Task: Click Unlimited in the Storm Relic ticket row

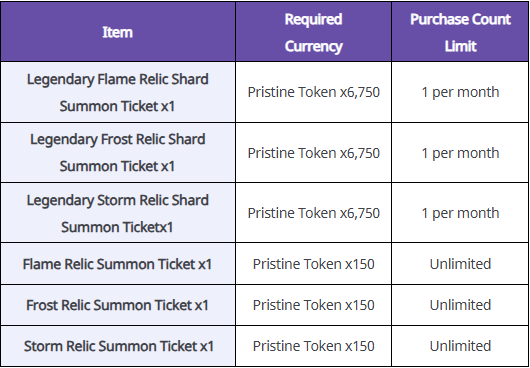Action: point(460,346)
